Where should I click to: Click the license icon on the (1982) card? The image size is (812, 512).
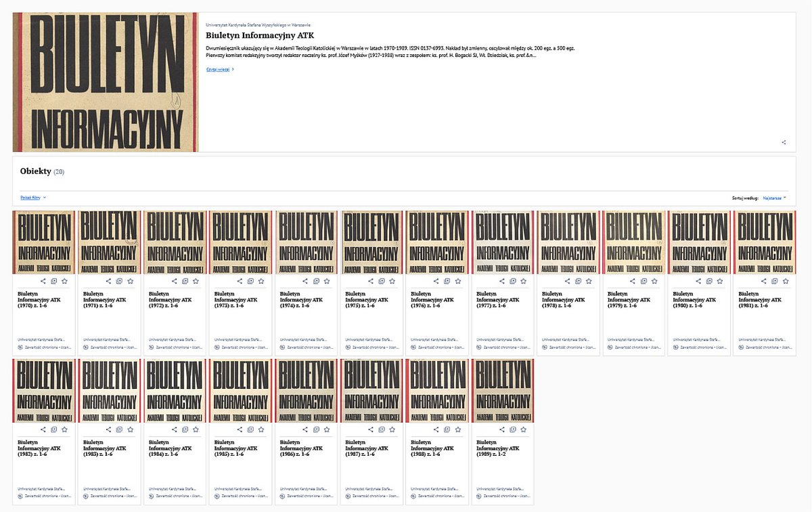tap(20, 496)
